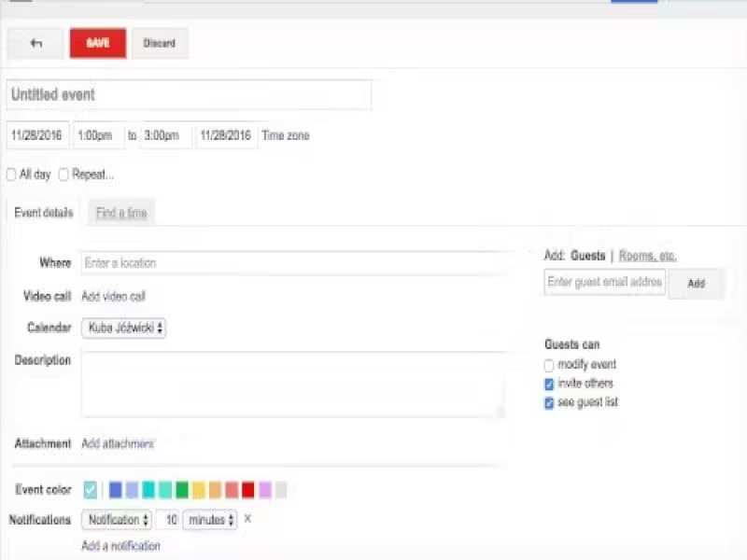This screenshot has width=747, height=560.
Task: Open the Kuba Jóźwicki calendar dropdown
Action: pyautogui.click(x=124, y=329)
